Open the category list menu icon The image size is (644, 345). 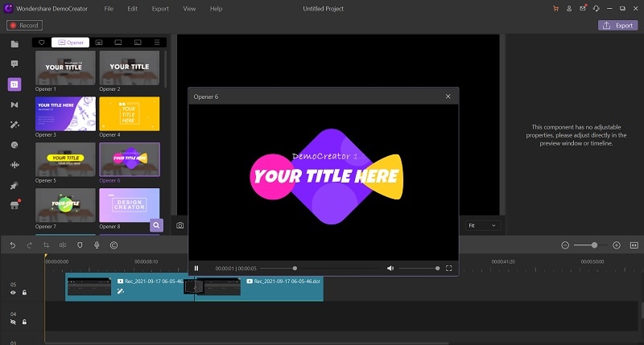[157, 43]
